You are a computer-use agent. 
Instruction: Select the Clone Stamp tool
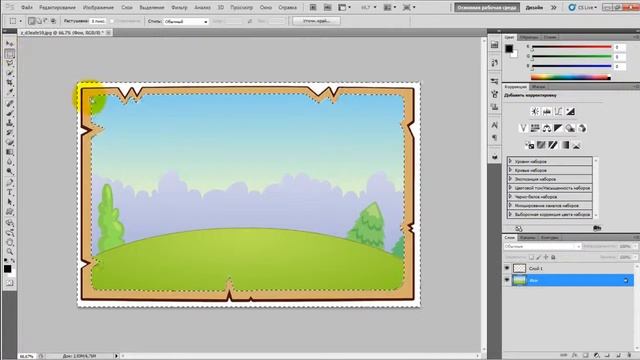point(10,123)
